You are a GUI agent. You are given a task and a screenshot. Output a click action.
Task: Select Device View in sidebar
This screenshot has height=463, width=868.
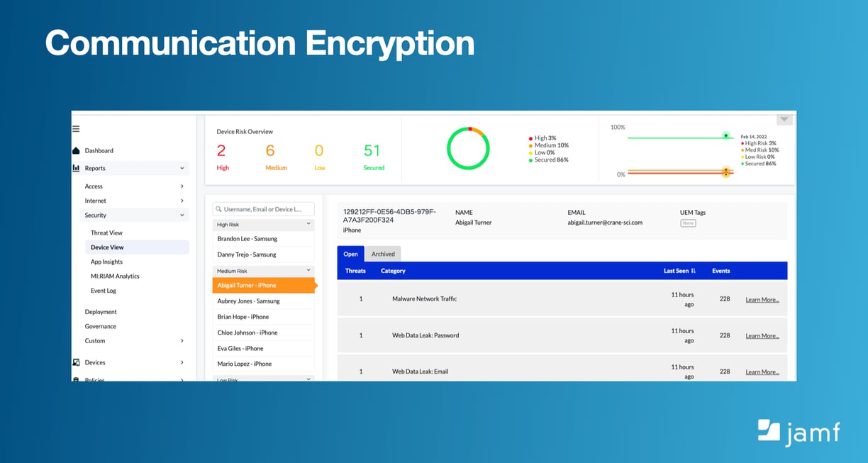pyautogui.click(x=137, y=247)
